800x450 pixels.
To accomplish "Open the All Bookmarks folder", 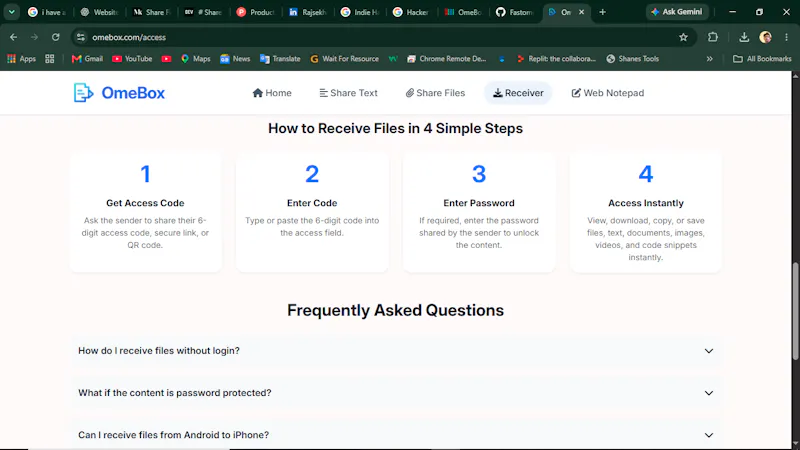I will (762, 59).
